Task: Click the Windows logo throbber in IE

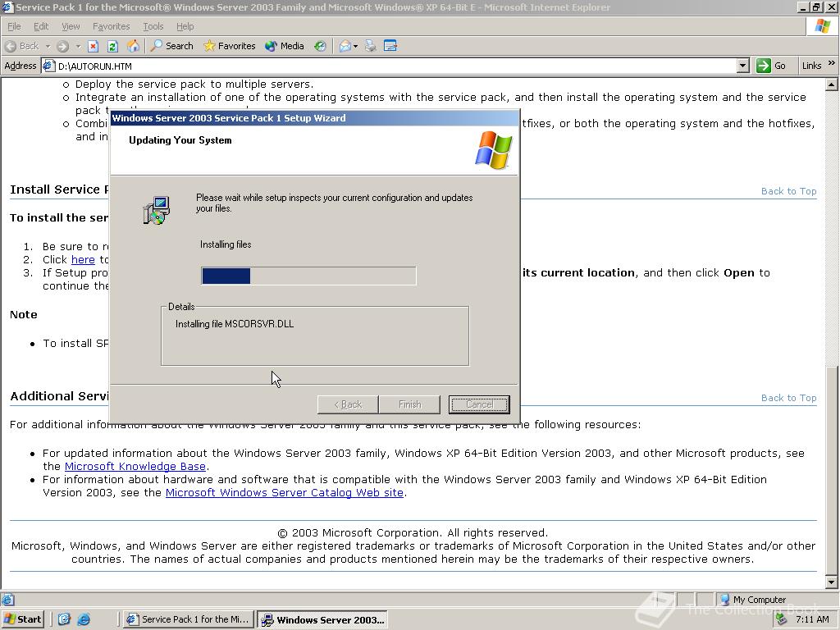Action: point(823,25)
